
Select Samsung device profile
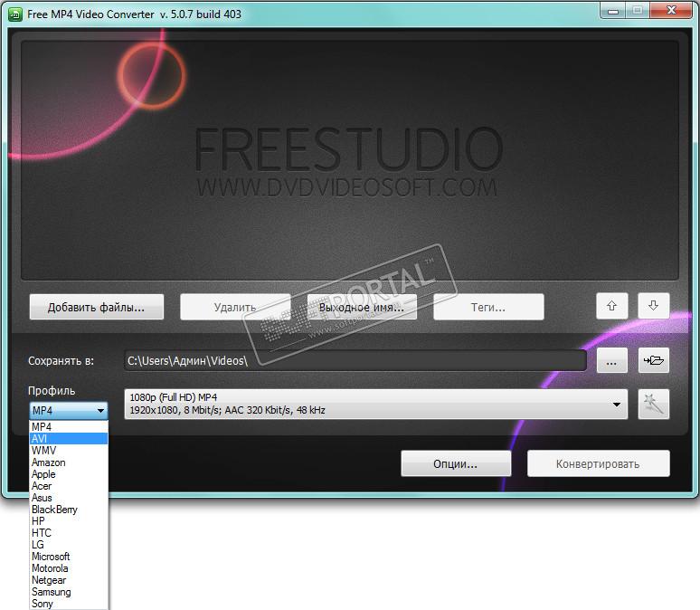(69, 592)
